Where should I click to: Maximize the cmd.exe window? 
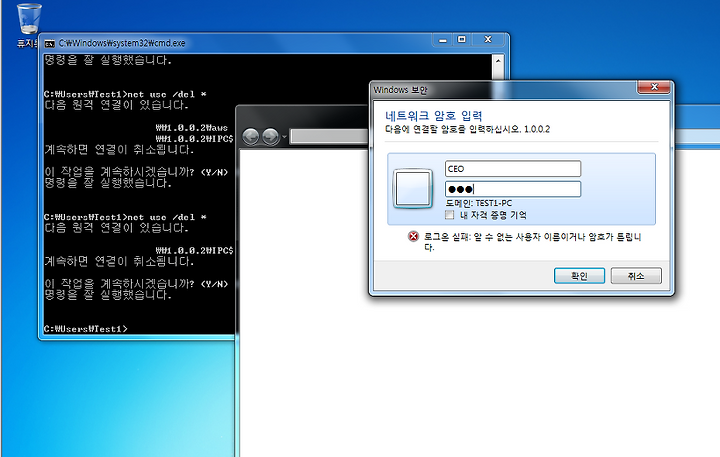[x=462, y=40]
